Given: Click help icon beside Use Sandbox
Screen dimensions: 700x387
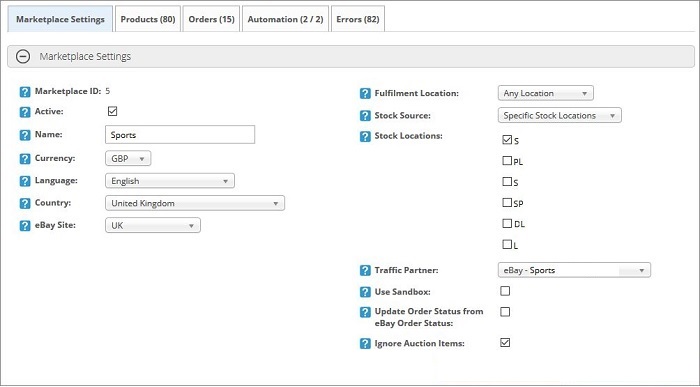Looking at the screenshot, I should (365, 292).
